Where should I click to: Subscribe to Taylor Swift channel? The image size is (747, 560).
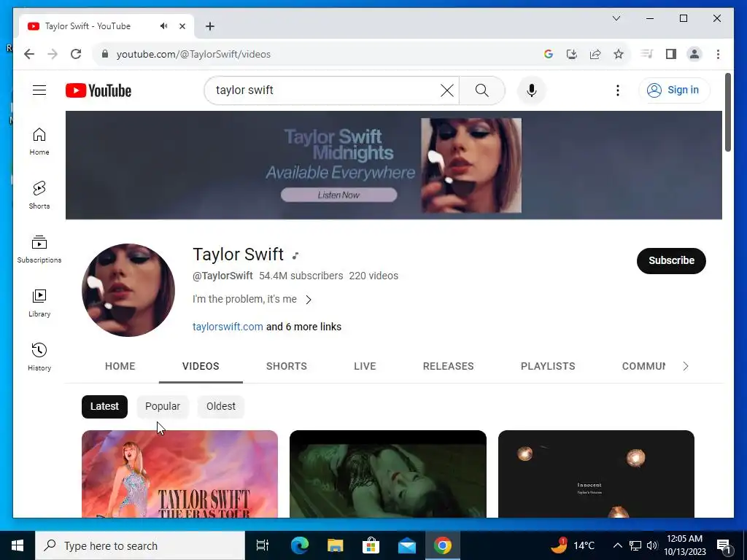click(x=671, y=260)
